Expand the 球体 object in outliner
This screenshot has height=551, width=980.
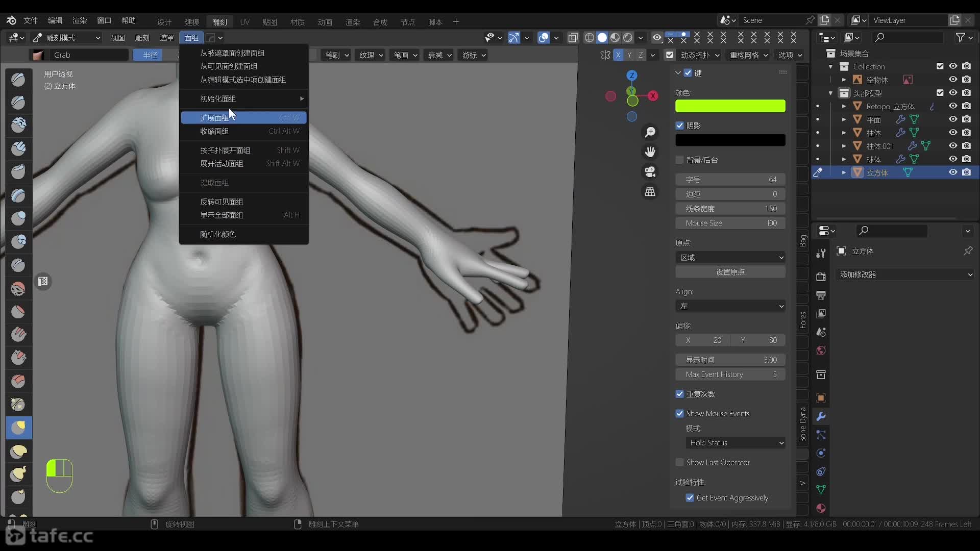point(844,159)
